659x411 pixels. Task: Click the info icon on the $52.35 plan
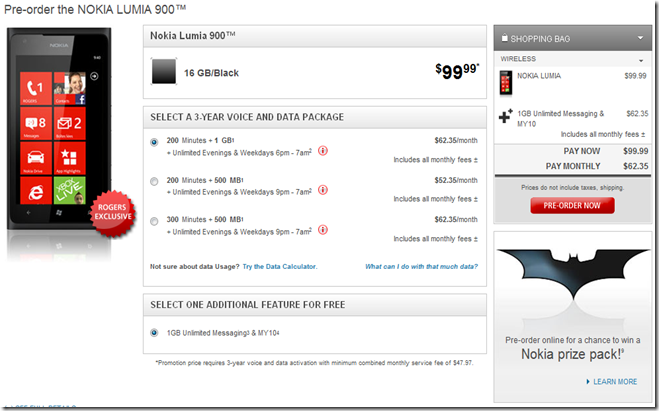tap(323, 191)
